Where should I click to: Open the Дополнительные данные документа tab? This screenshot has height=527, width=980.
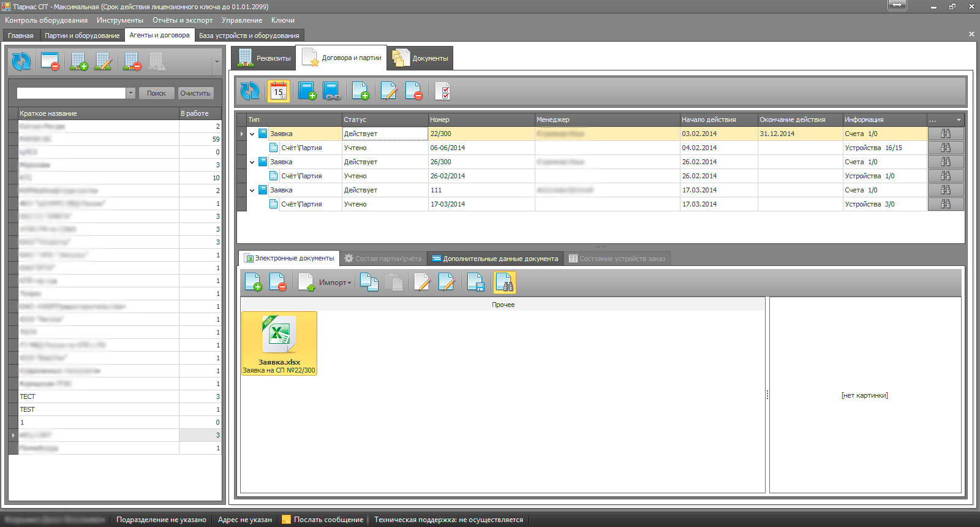(495, 259)
